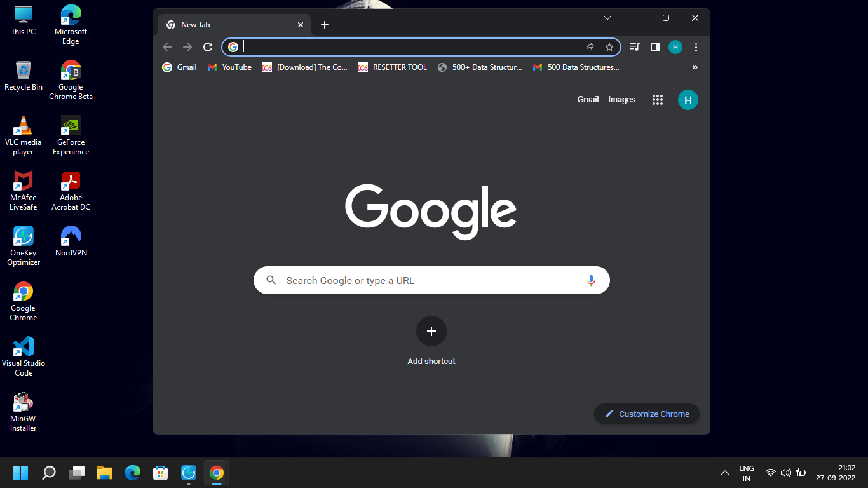This screenshot has height=488, width=868.
Task: Open 500+ Data Structur... bookmark
Action: click(480, 67)
